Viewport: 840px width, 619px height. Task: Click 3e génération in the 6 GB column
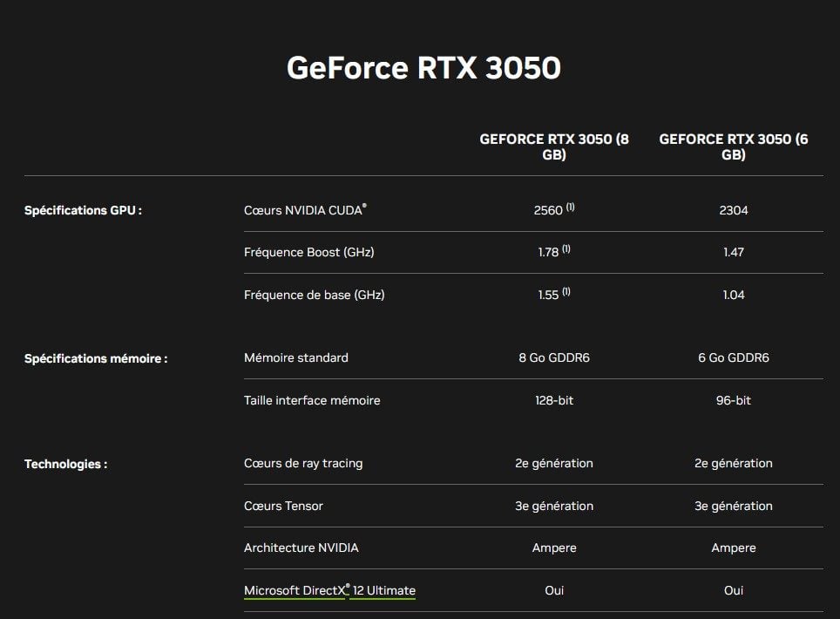(734, 506)
